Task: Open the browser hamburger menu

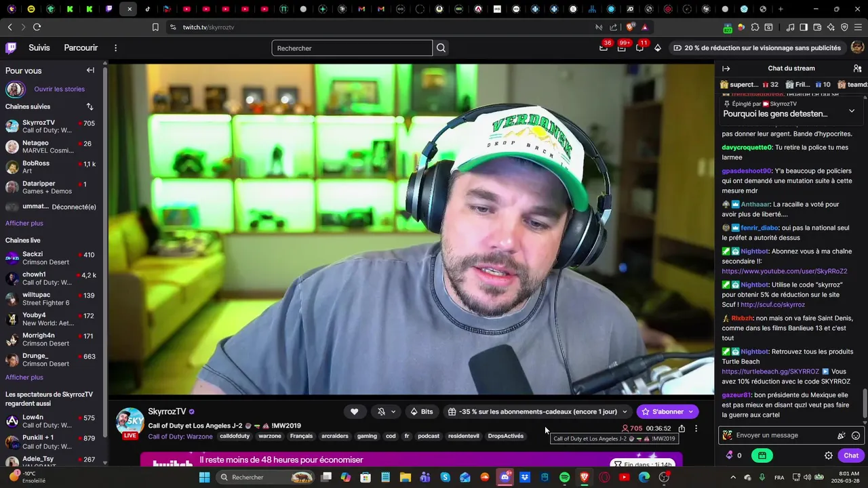Action: 858,27
